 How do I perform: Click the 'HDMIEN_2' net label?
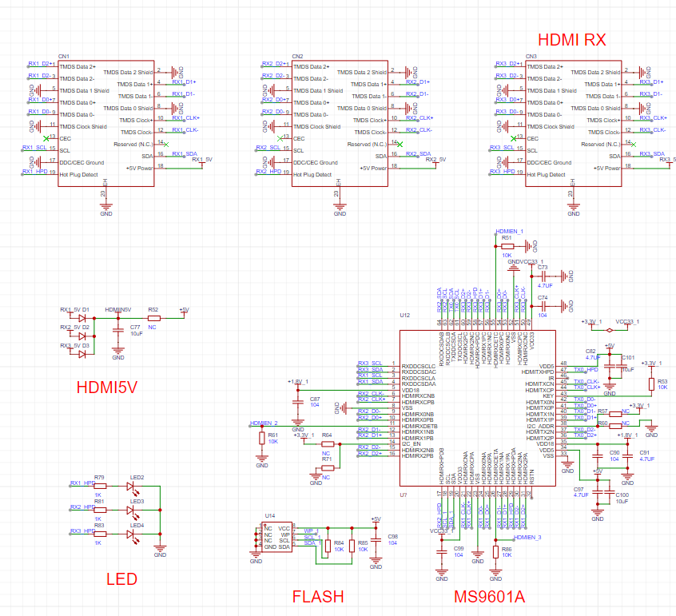click(x=264, y=423)
